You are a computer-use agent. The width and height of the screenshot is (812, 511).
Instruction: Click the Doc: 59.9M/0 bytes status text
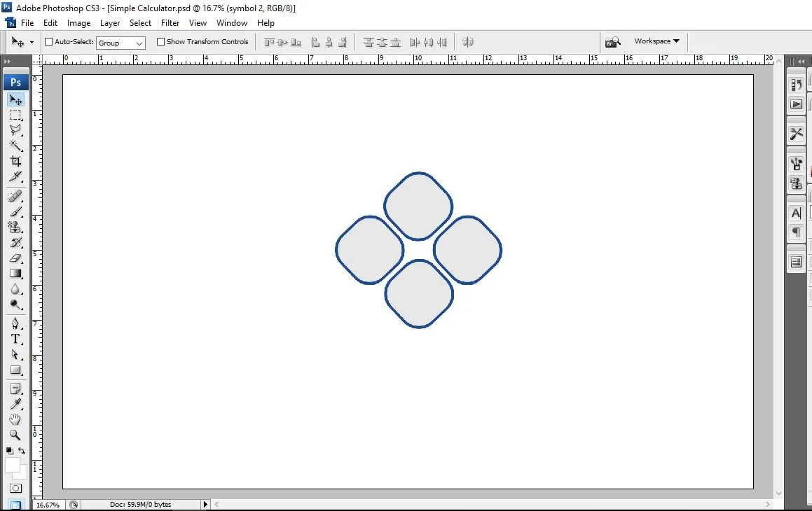(140, 504)
